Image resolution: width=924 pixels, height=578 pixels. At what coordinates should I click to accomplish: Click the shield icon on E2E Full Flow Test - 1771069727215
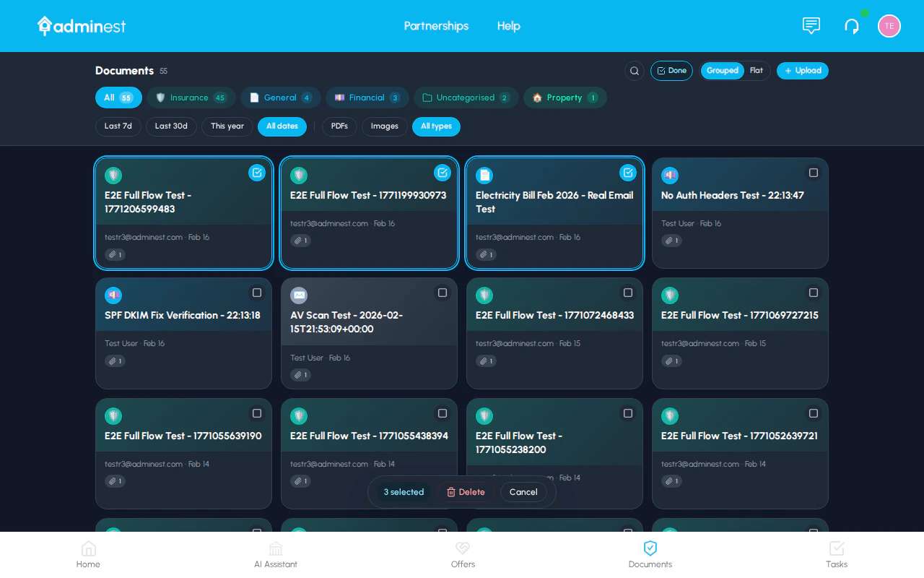[x=670, y=296]
